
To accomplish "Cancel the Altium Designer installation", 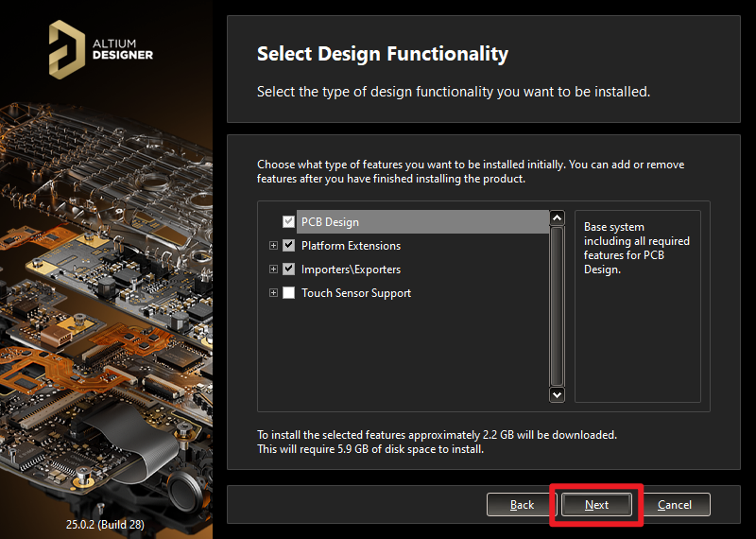I will [675, 505].
